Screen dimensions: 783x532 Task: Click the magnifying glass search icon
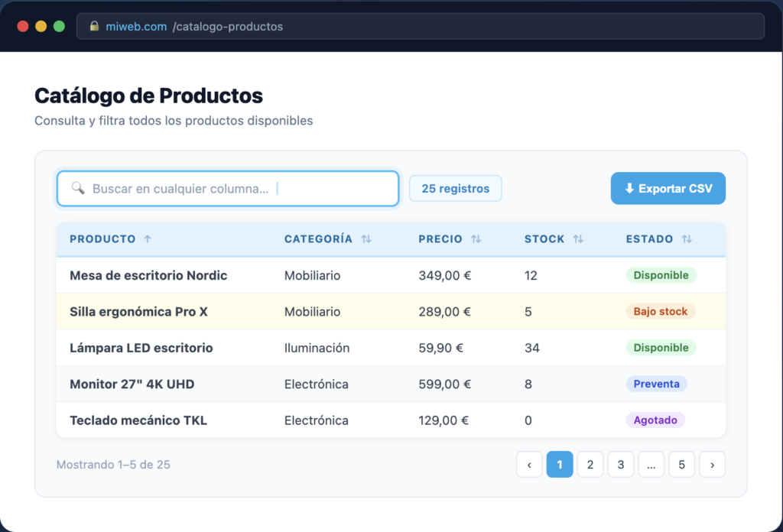78,188
